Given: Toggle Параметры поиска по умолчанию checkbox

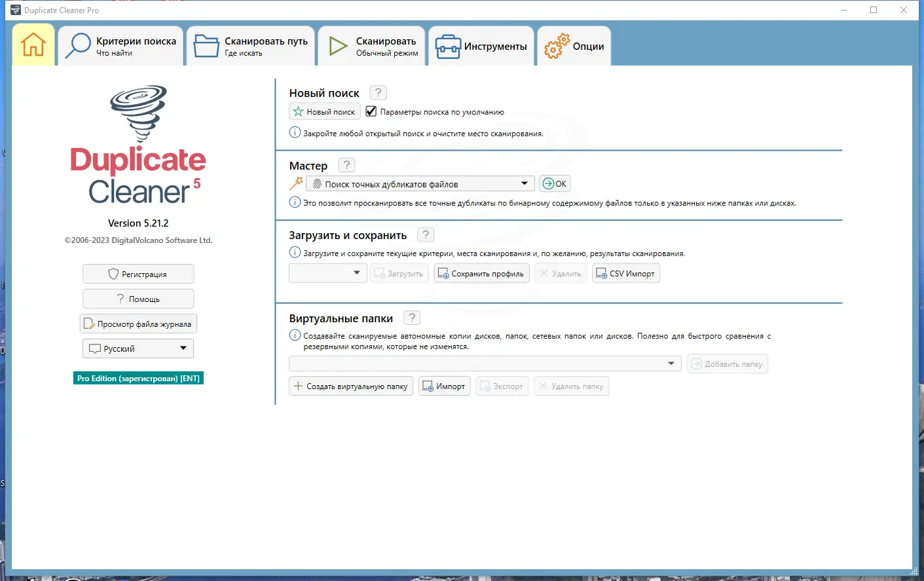Looking at the screenshot, I should point(371,111).
